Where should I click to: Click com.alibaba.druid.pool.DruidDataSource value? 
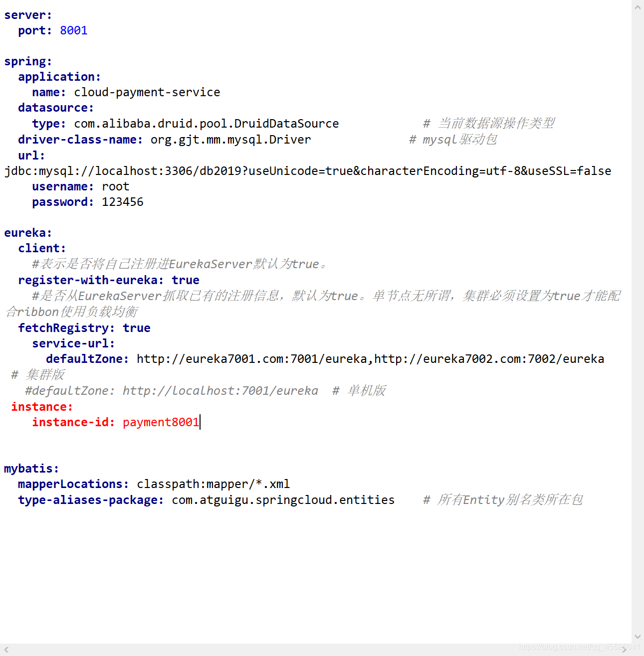(x=207, y=124)
